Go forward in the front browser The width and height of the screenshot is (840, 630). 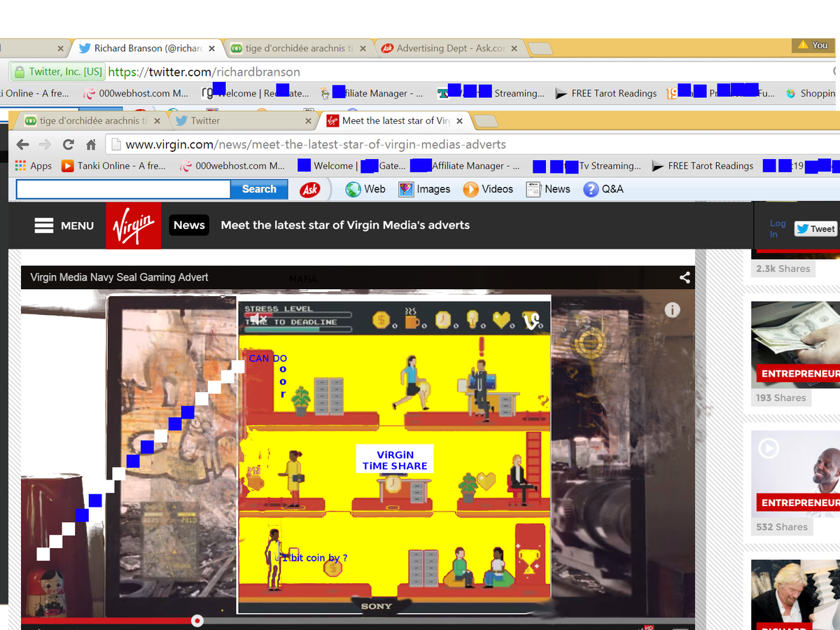45,145
